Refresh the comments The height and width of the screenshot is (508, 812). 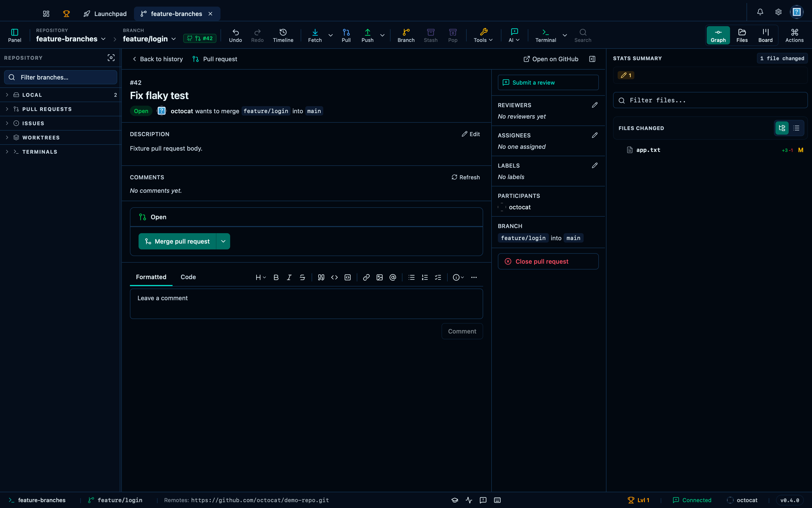click(x=466, y=177)
